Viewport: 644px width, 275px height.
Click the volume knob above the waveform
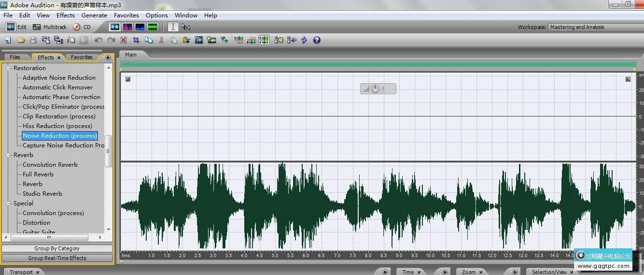(x=375, y=89)
